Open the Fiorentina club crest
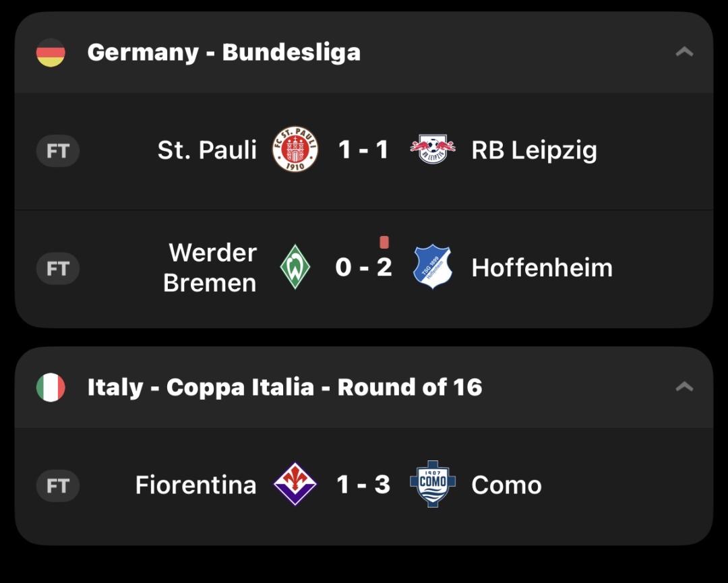The height and width of the screenshot is (583, 728). point(295,485)
